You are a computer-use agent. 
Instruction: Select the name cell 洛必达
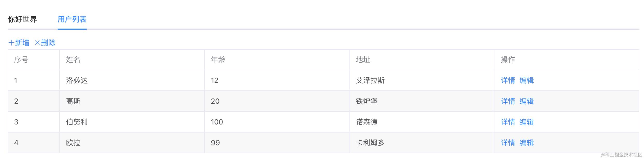click(x=77, y=81)
